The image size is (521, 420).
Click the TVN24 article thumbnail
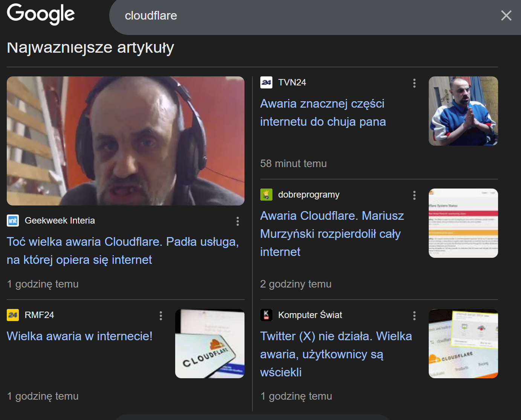tap(463, 111)
